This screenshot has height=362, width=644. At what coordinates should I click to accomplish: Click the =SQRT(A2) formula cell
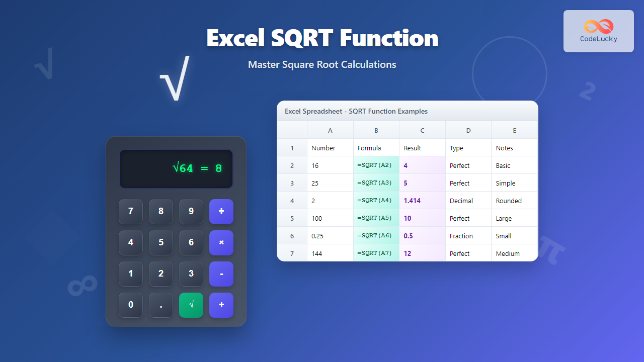pyautogui.click(x=376, y=165)
